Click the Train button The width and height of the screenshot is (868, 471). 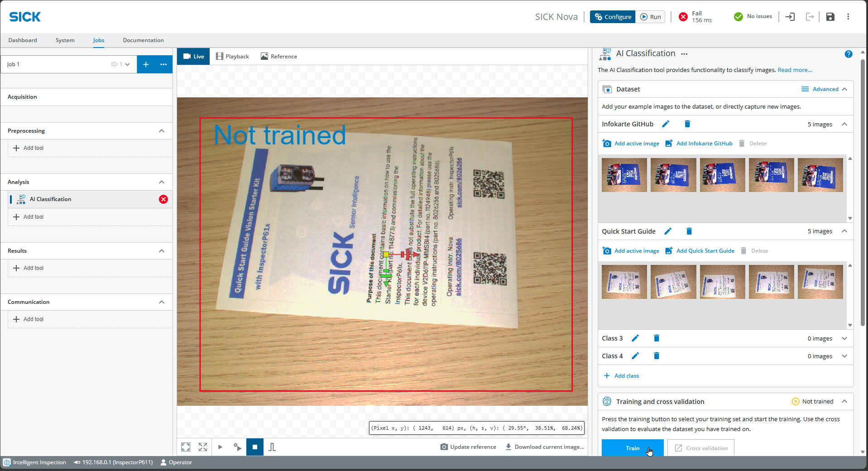(x=633, y=448)
